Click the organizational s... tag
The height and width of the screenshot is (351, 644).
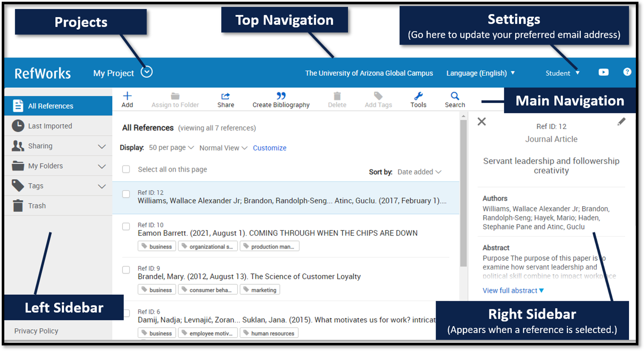(x=208, y=247)
